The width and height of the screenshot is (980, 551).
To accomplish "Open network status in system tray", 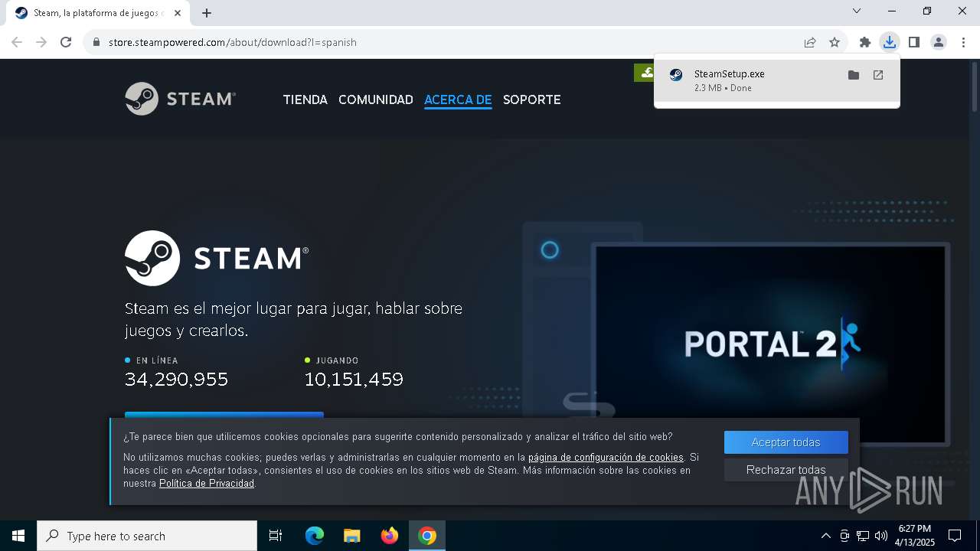I will click(863, 536).
